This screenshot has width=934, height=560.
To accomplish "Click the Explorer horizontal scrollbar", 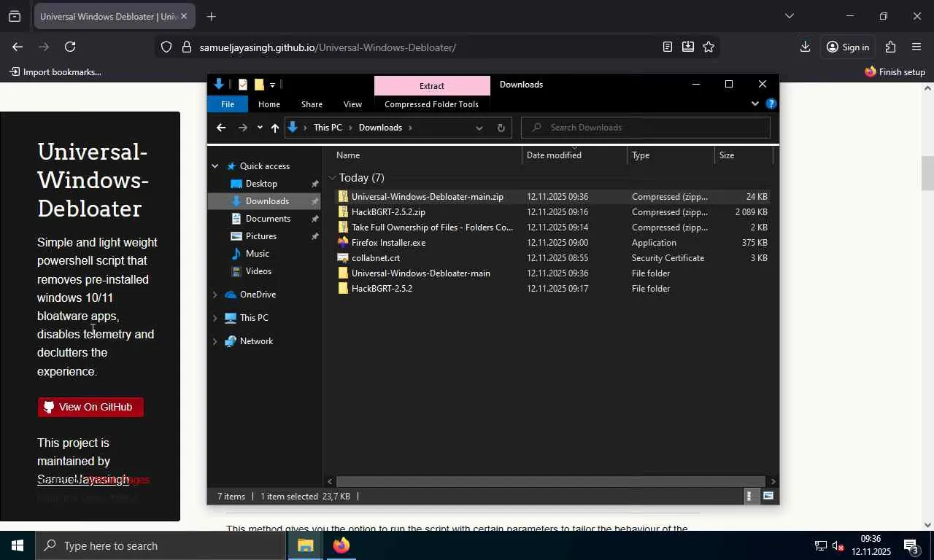I will pos(550,481).
